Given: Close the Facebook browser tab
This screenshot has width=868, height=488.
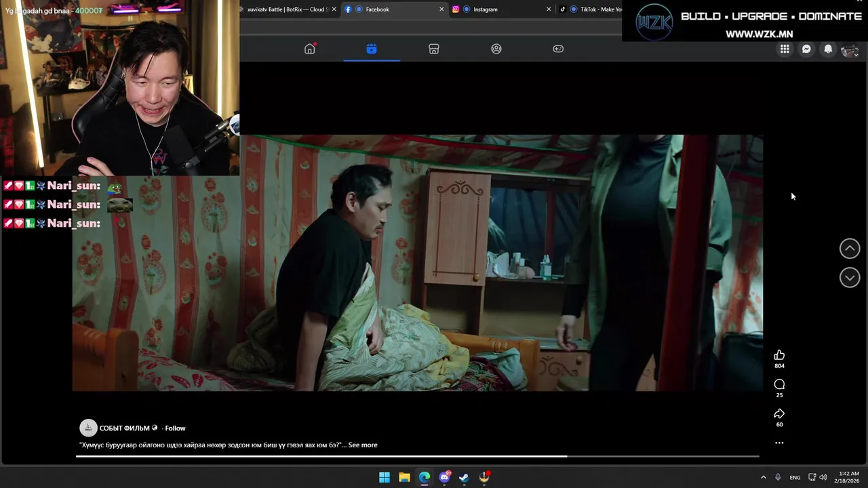Looking at the screenshot, I should [441, 9].
